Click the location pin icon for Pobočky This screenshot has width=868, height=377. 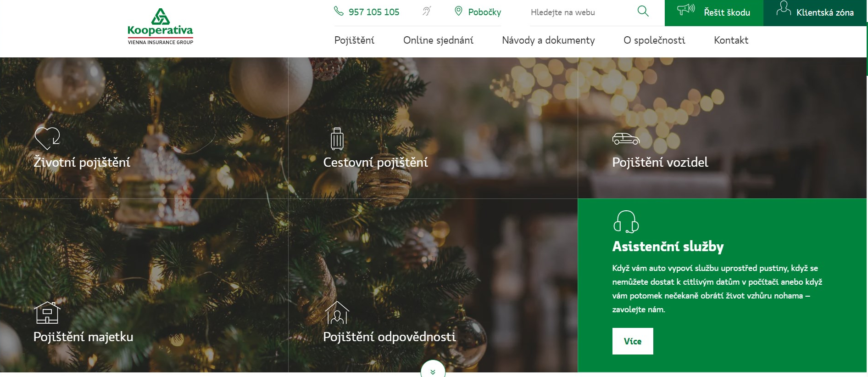click(458, 11)
